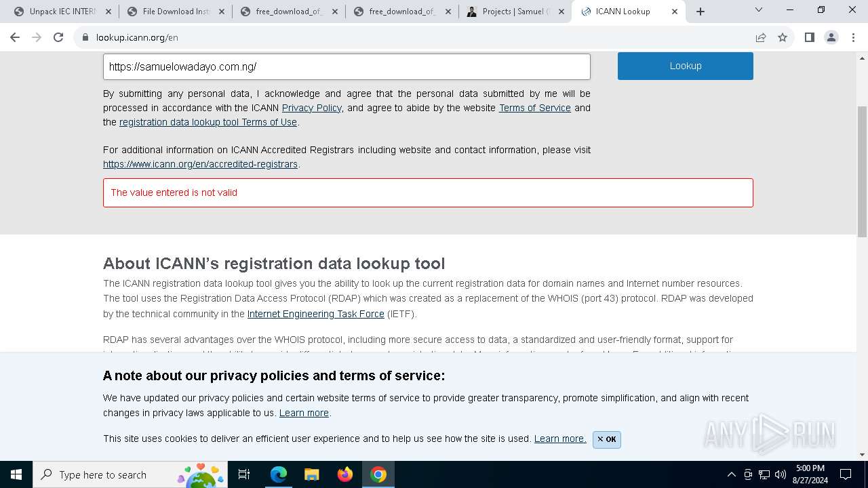Open the Privacy Policy link
The image size is (868, 488).
tap(312, 108)
